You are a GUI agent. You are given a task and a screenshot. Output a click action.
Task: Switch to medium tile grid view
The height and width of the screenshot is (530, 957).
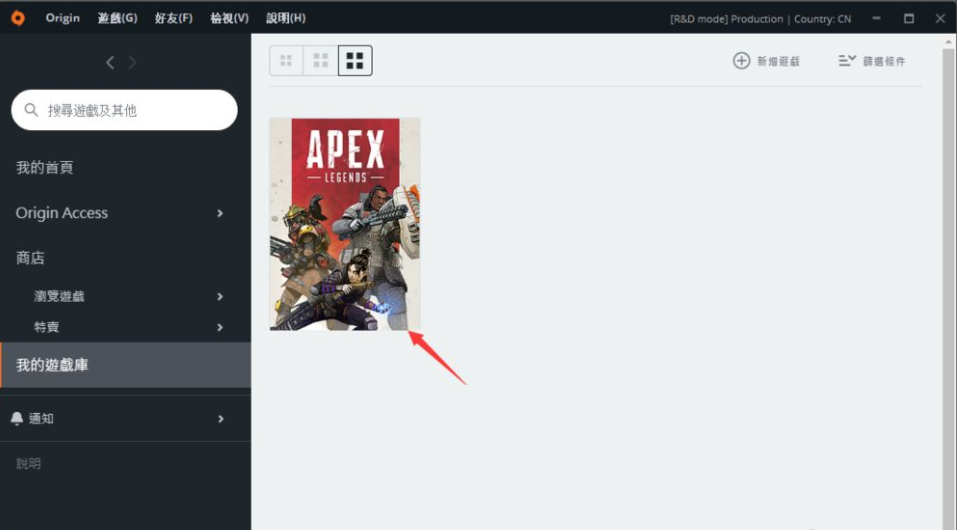(x=321, y=60)
